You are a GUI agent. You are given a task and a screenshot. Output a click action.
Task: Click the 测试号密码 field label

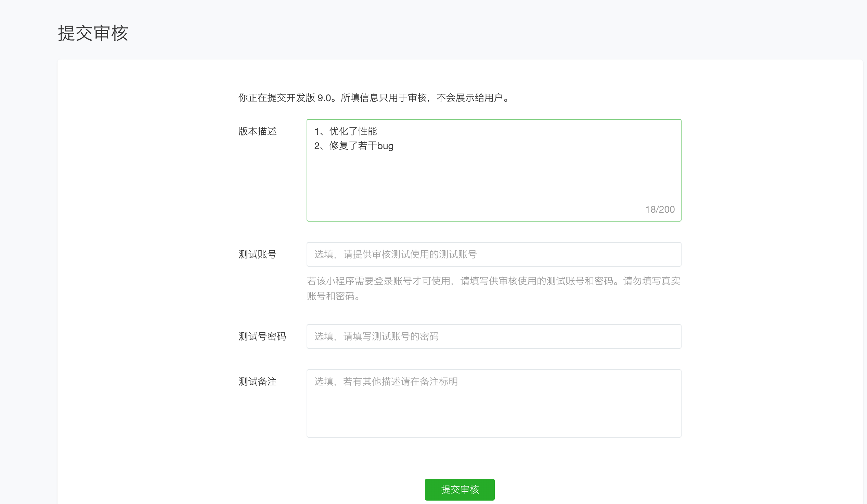pyautogui.click(x=262, y=336)
